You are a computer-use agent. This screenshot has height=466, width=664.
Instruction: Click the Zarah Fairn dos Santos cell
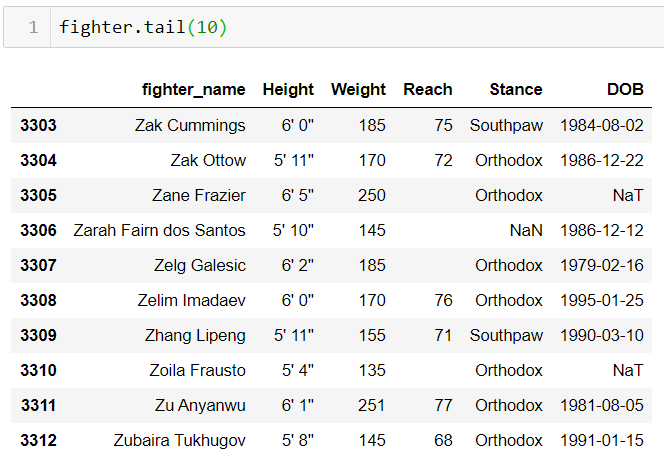pyautogui.click(x=159, y=230)
